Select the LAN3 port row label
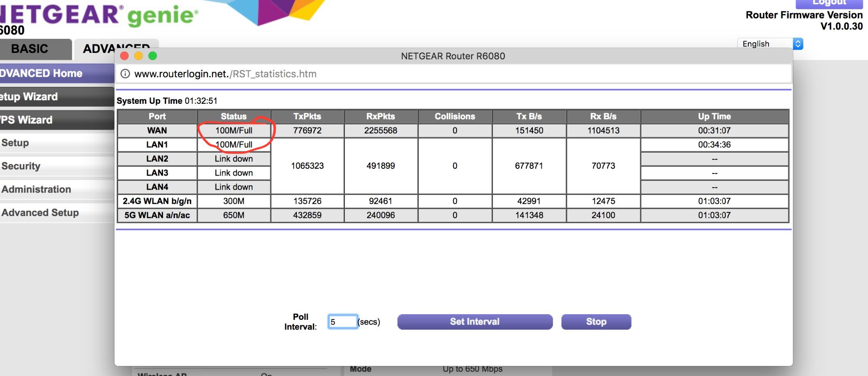This screenshot has height=376, width=868. tap(157, 173)
